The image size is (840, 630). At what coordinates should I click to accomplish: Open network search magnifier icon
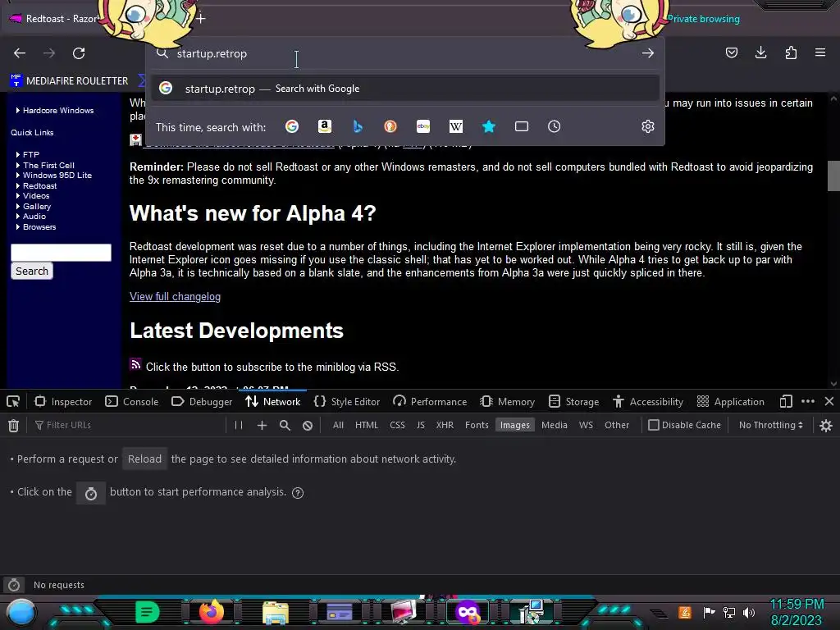[x=285, y=426]
